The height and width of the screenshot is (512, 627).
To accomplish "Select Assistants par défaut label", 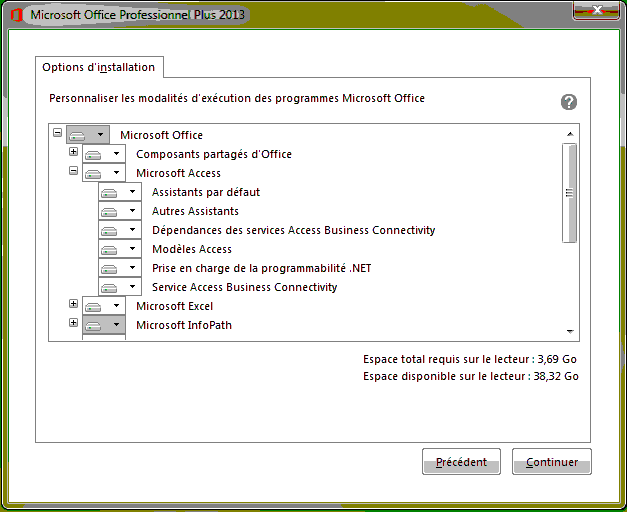I will [x=206, y=192].
